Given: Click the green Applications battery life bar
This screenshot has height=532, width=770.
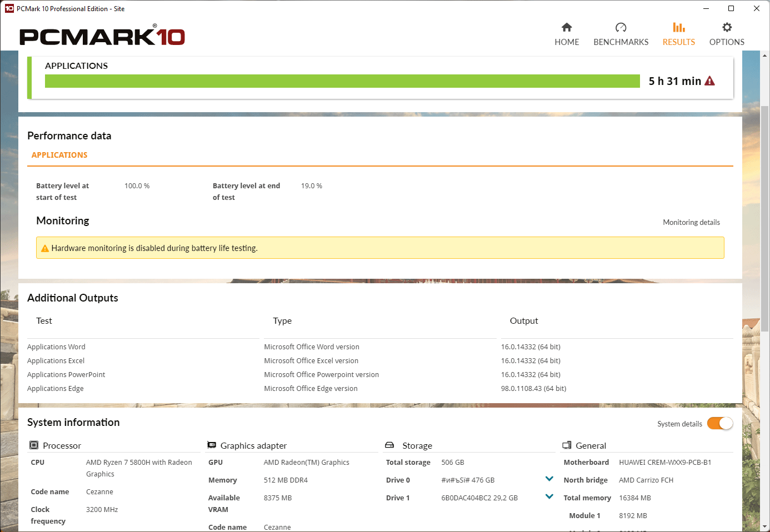Looking at the screenshot, I should pyautogui.click(x=342, y=81).
